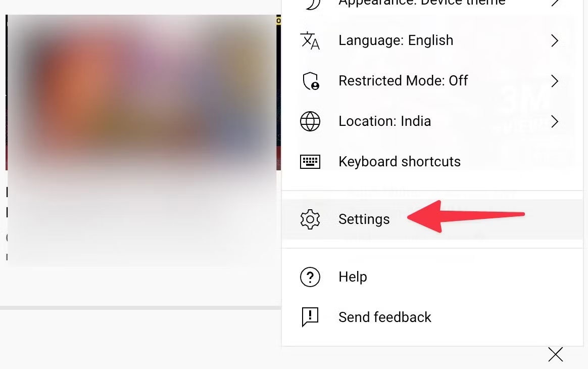Click the Restricted Mode shield icon
The height and width of the screenshot is (369, 588).
(311, 81)
